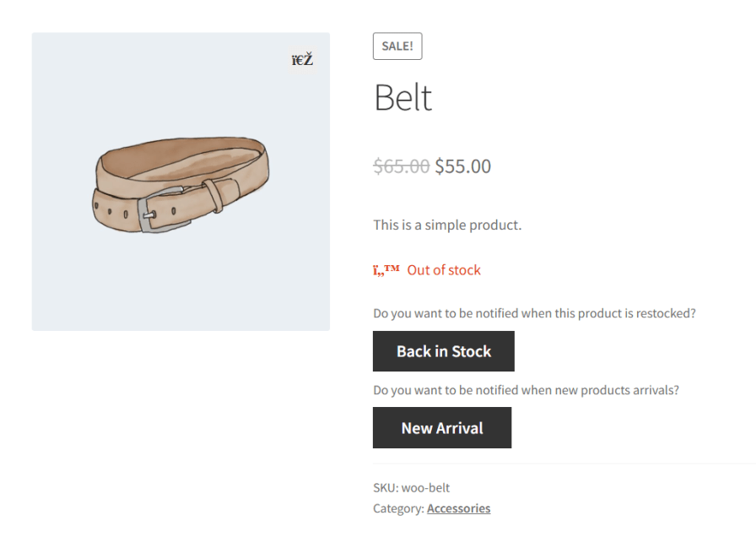
Task: Open the Accessories category link
Action: pyautogui.click(x=458, y=508)
